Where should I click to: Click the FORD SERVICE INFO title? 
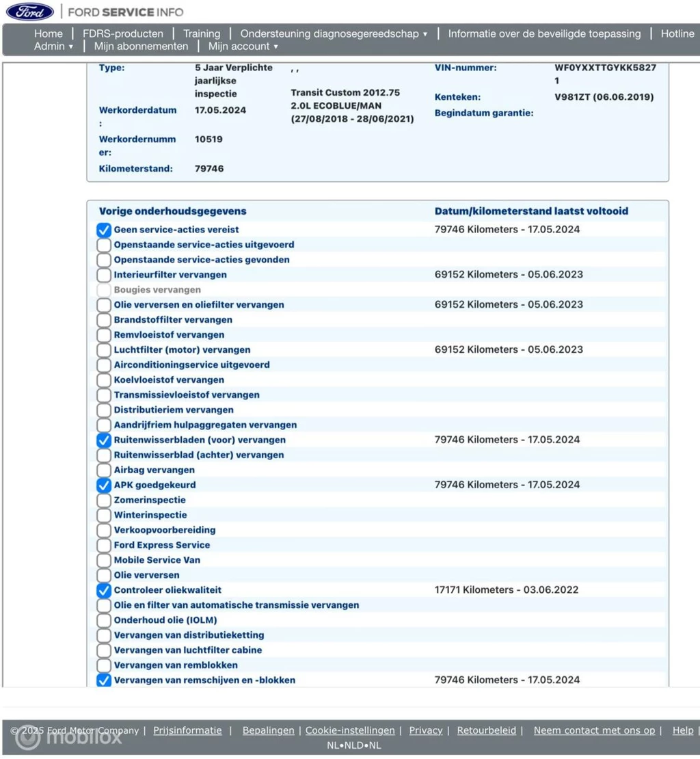click(126, 12)
